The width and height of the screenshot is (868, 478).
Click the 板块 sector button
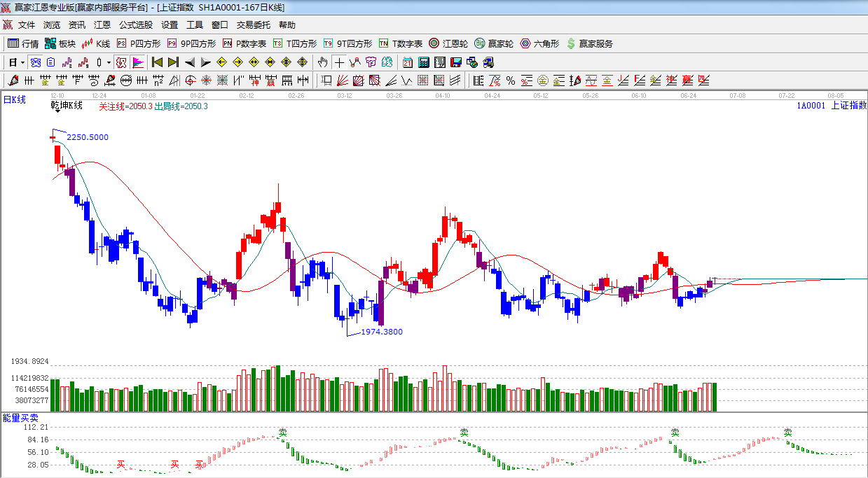60,43
